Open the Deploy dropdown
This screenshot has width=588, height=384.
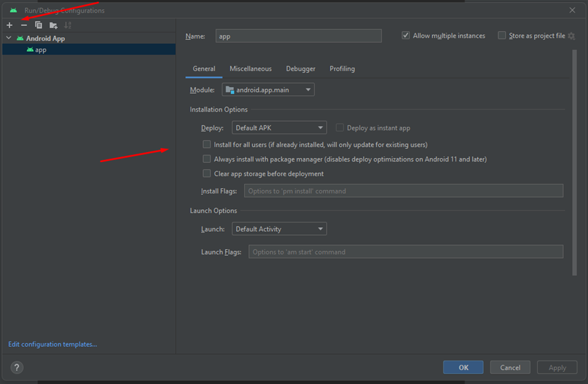coord(279,128)
